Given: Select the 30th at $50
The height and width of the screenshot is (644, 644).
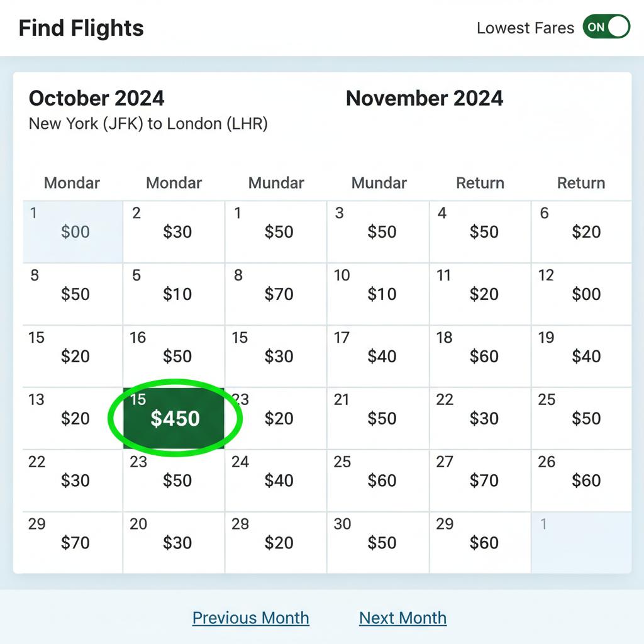Looking at the screenshot, I should 378,542.
